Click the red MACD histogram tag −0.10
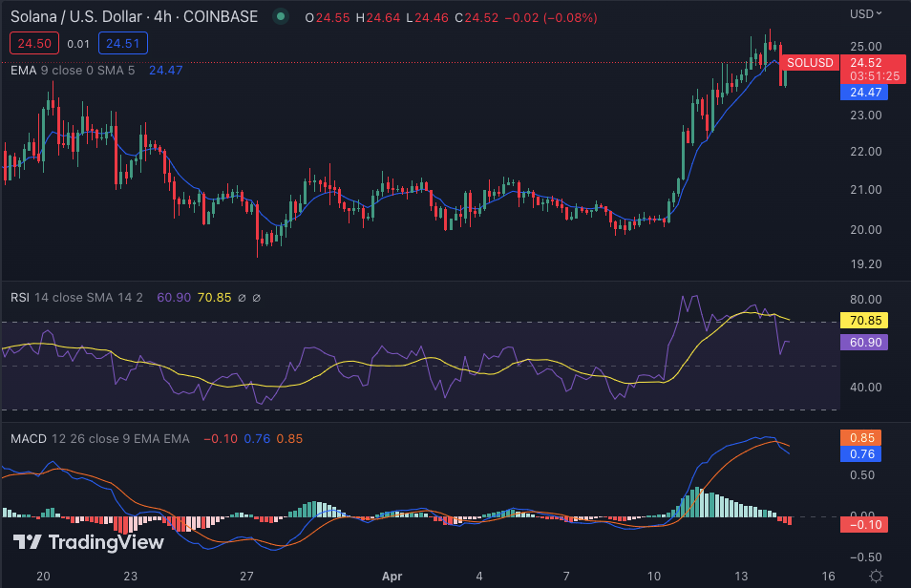 tap(864, 525)
